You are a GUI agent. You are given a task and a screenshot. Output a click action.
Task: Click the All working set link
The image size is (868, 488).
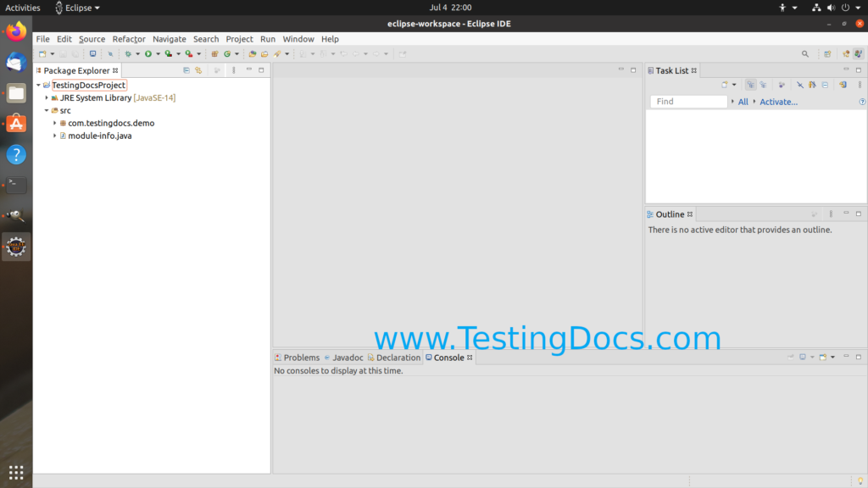(x=743, y=102)
